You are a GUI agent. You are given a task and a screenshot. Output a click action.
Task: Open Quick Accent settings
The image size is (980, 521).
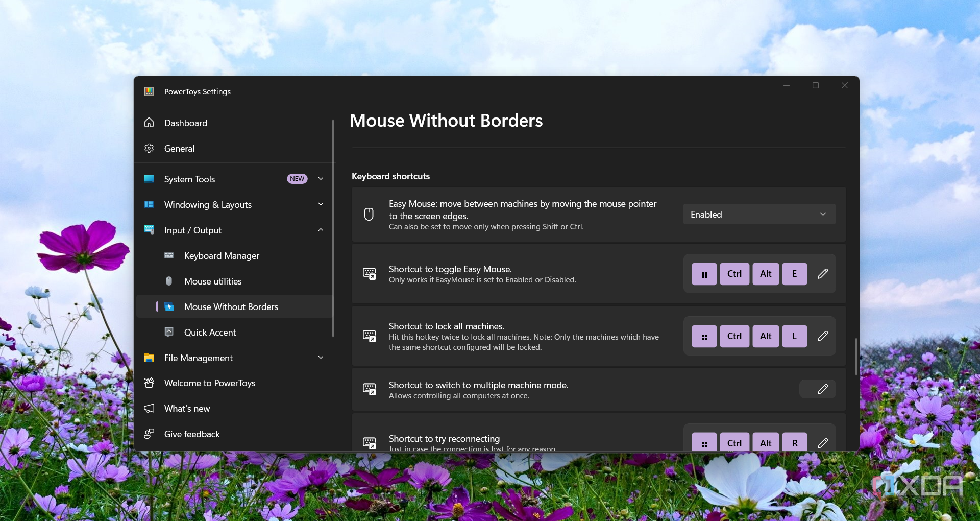click(x=234, y=332)
